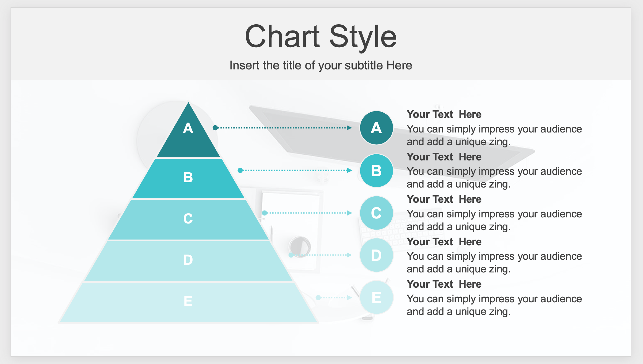Select the 'Your Text Here' heading next to circle E
This screenshot has width=643, height=364.
(444, 284)
